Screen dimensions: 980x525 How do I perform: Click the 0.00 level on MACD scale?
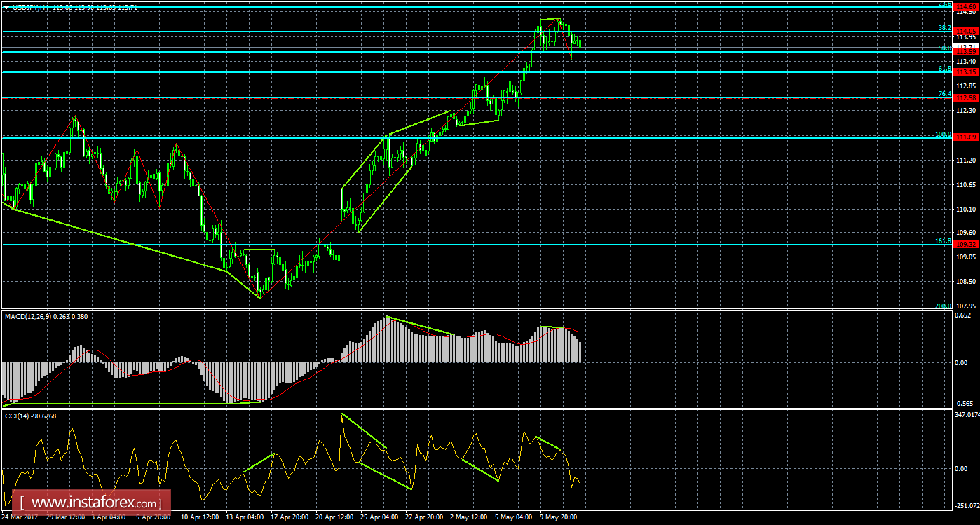(x=961, y=362)
